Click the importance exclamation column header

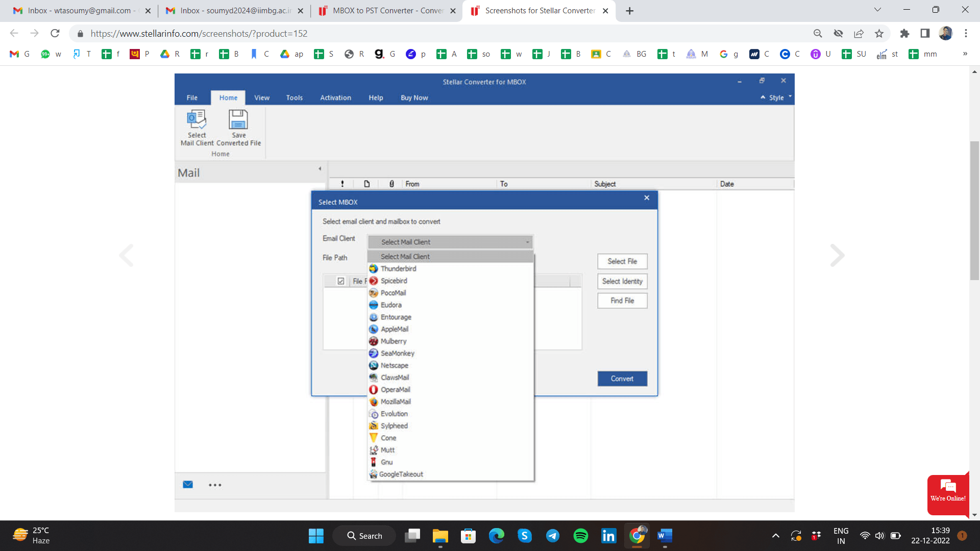[342, 184]
